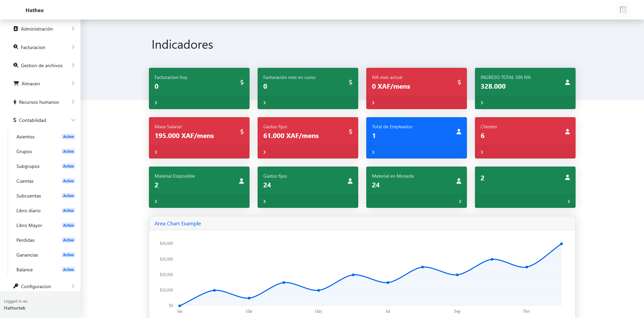Click the Active badge next to Balance
The width and height of the screenshot is (644, 318).
point(68,270)
